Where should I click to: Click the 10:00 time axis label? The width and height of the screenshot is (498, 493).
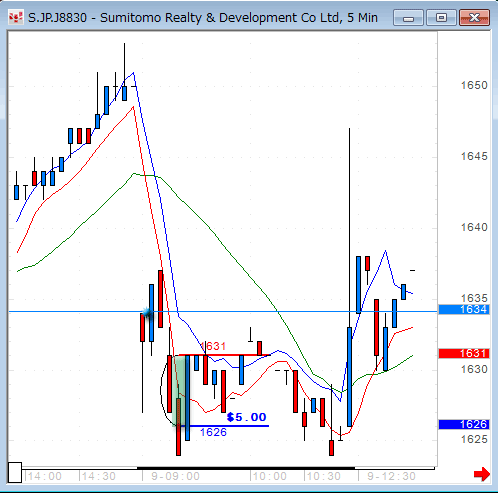click(270, 476)
